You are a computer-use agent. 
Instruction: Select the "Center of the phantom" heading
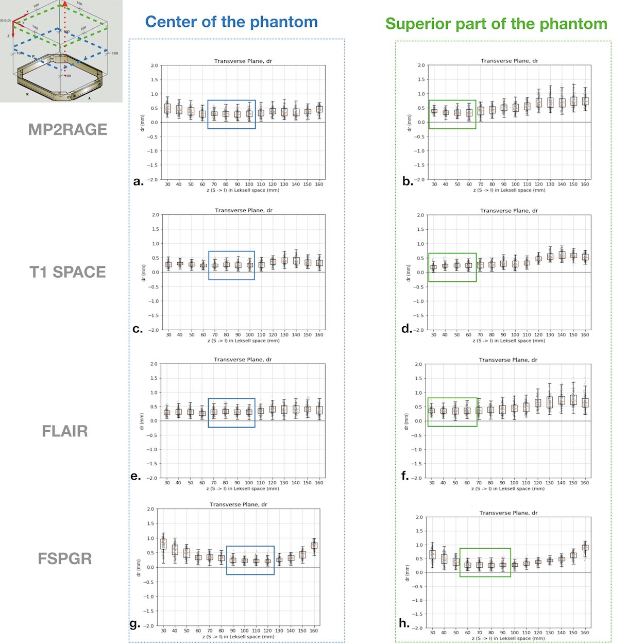point(231,22)
